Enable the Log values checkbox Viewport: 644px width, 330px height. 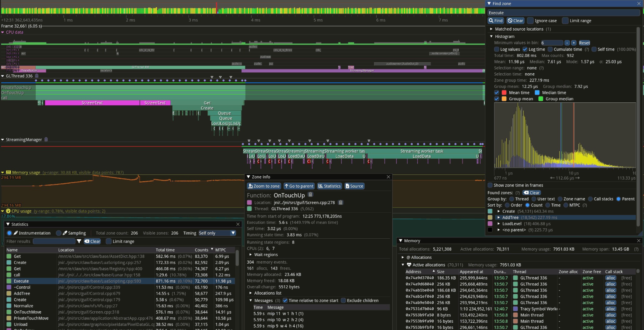pyautogui.click(x=497, y=49)
